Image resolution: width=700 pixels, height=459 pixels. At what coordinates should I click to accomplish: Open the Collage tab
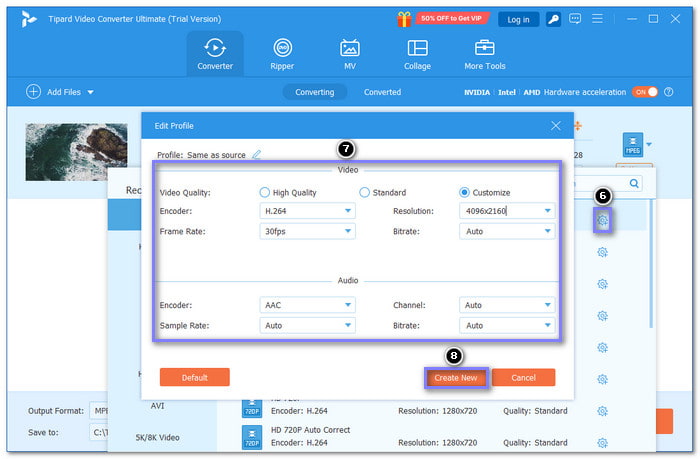coord(417,54)
